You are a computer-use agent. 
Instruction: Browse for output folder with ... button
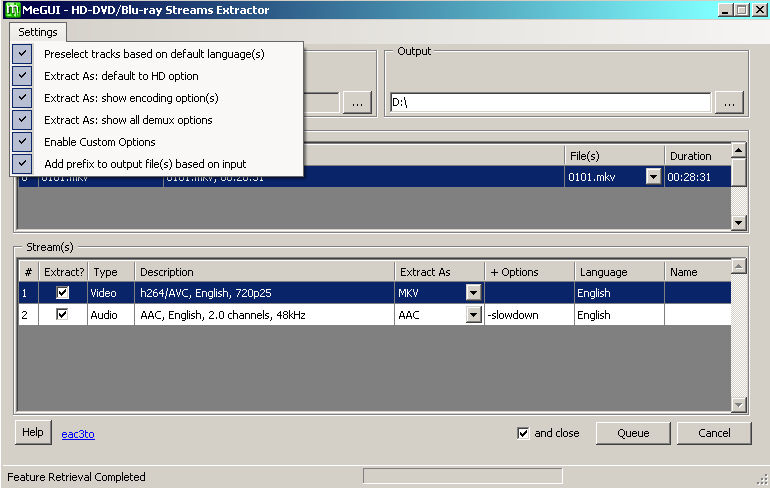tap(729, 103)
